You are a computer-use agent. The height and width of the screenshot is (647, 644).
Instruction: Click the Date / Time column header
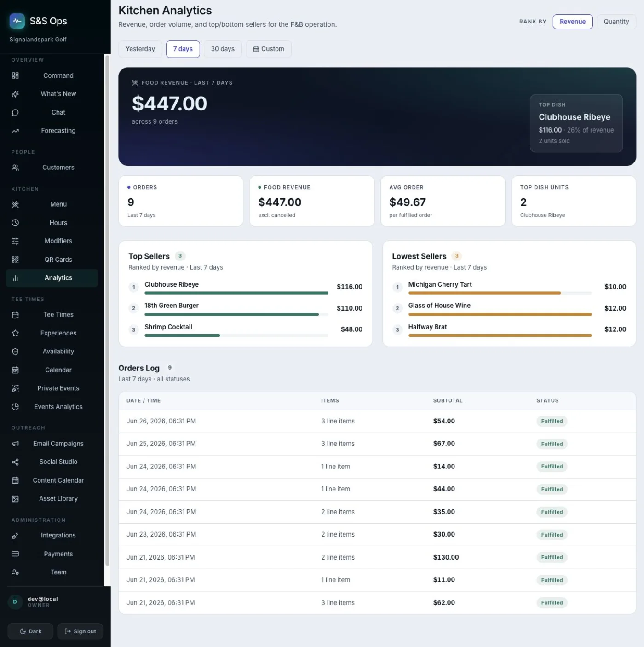pos(144,400)
